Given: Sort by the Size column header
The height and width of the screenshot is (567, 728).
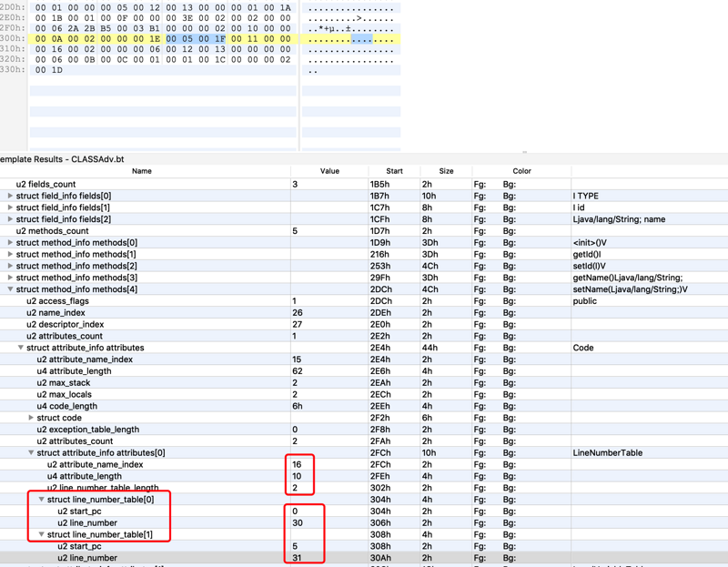Looking at the screenshot, I should pos(446,171).
